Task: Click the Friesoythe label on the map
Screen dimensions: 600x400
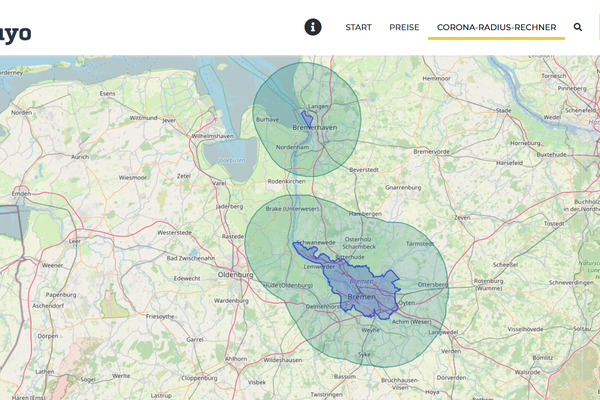Action: click(160, 317)
